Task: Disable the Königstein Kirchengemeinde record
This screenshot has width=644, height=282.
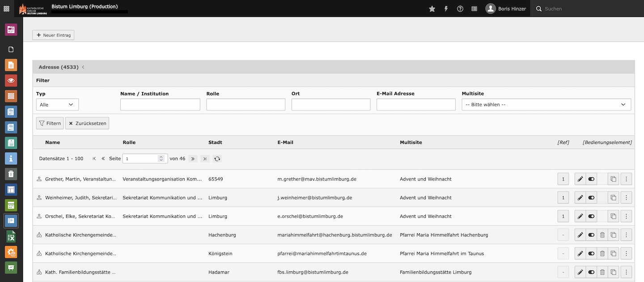Action: pos(591,253)
